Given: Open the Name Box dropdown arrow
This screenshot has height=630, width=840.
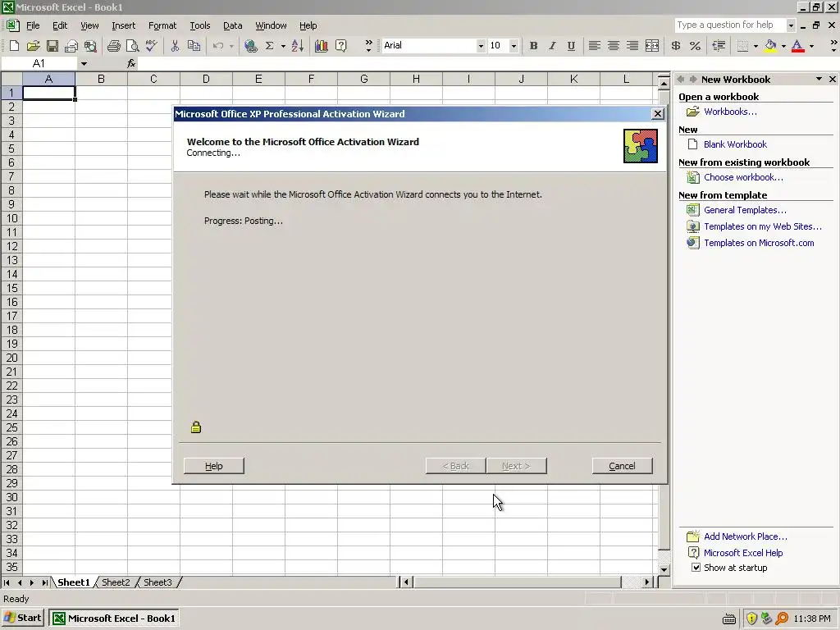Looking at the screenshot, I should [84, 64].
